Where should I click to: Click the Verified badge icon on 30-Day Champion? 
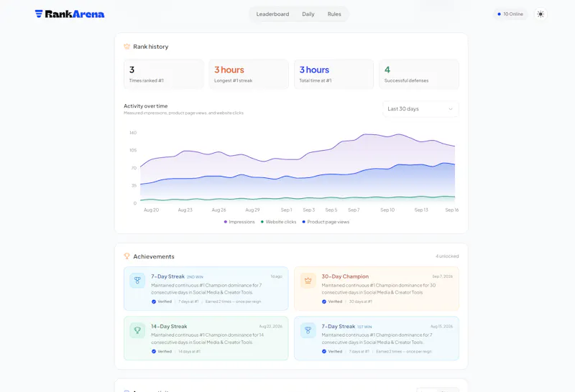pos(324,302)
